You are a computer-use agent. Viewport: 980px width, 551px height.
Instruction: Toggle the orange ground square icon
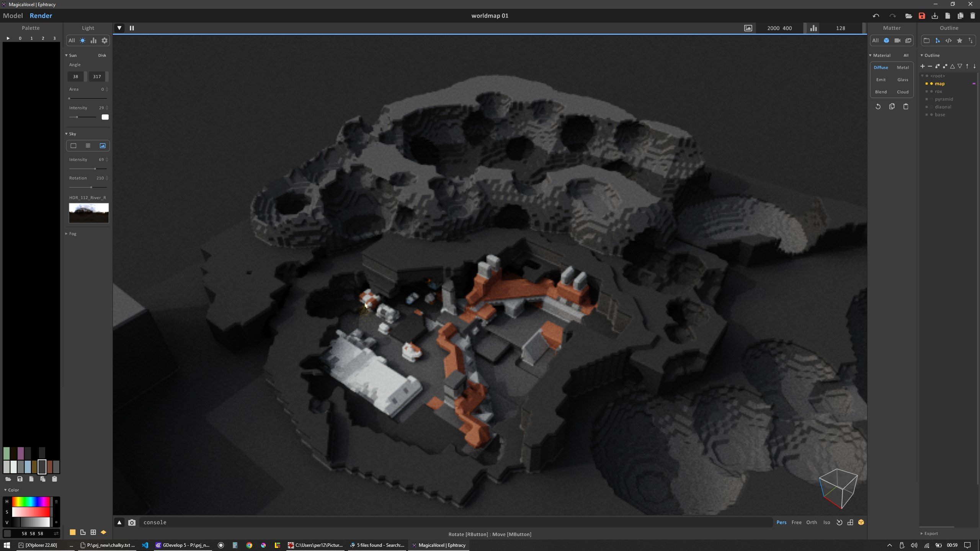click(x=72, y=532)
